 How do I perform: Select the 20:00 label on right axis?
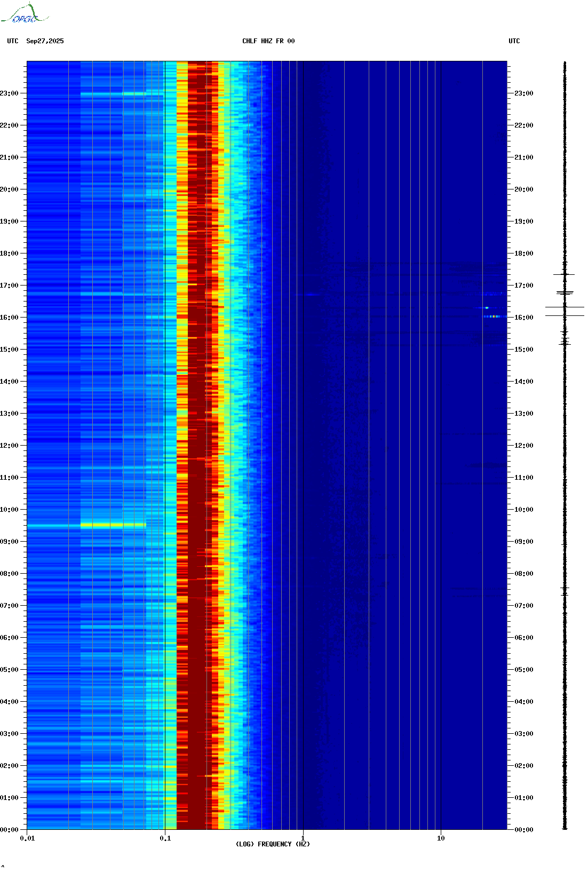[x=523, y=189]
